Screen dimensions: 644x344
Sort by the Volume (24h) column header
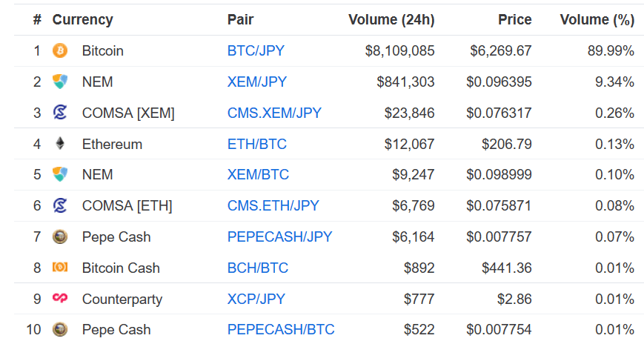pos(391,19)
